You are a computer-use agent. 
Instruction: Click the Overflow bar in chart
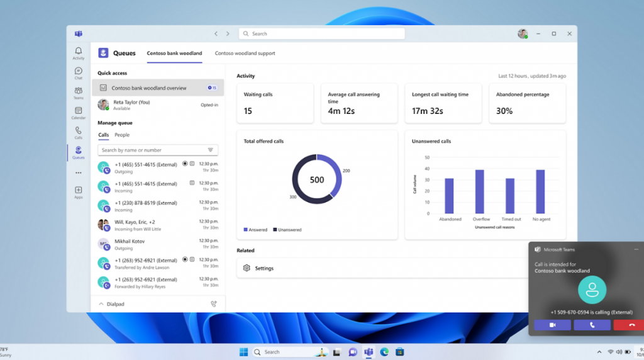tap(479, 191)
